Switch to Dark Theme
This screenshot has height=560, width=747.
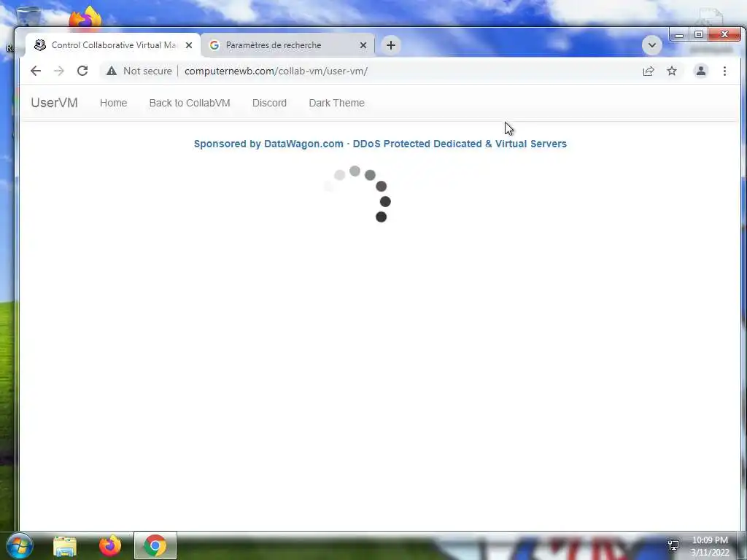[x=337, y=103]
